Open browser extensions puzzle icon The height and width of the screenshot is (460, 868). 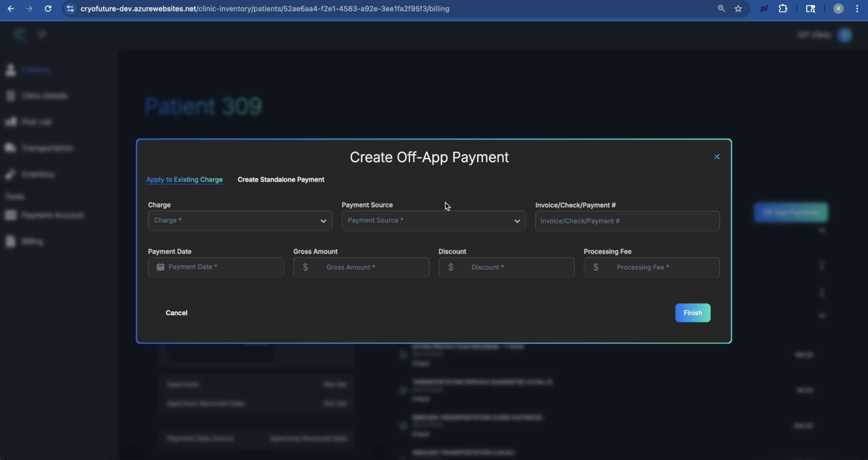(x=783, y=8)
